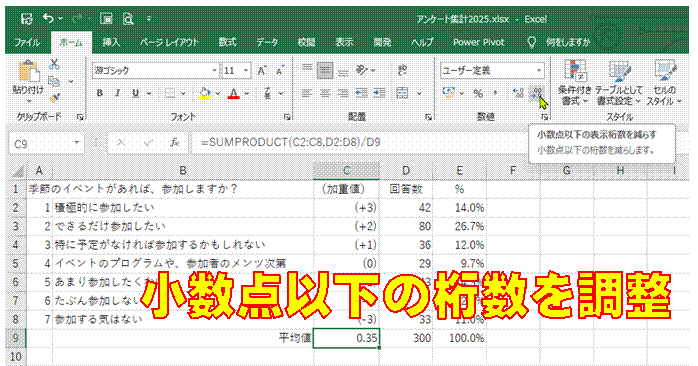Viewport: 698px width, 366px height.
Task: Apply percent style format
Action: click(x=478, y=93)
